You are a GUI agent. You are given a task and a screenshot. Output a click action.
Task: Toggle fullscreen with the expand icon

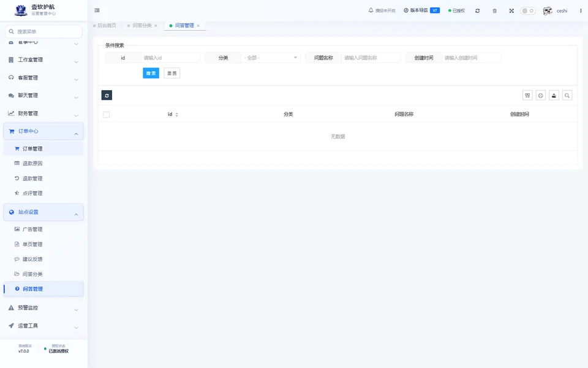pyautogui.click(x=511, y=11)
